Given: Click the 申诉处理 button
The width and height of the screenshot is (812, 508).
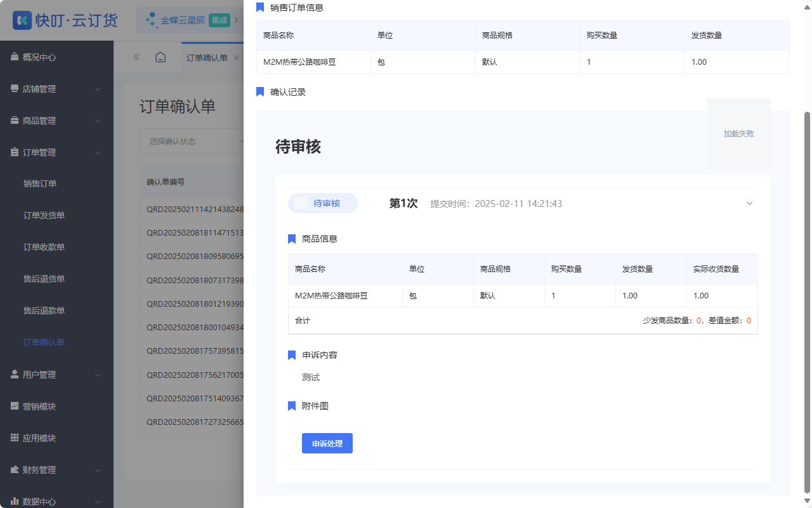Looking at the screenshot, I should pyautogui.click(x=327, y=443).
